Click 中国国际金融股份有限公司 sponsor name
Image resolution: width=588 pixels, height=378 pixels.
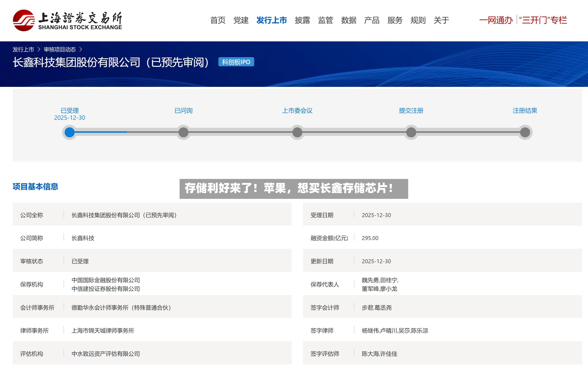click(x=106, y=280)
